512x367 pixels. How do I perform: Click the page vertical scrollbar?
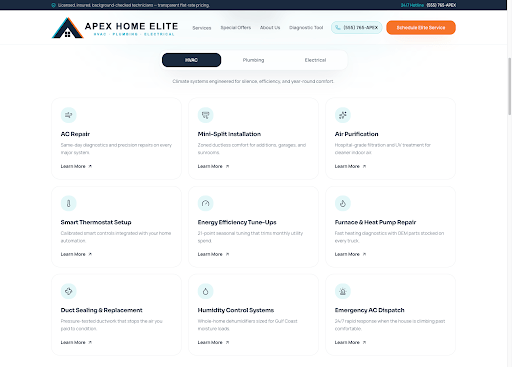(509, 87)
